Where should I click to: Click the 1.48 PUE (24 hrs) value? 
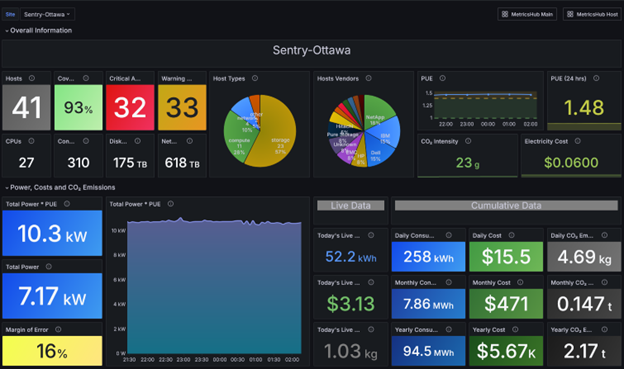click(584, 107)
